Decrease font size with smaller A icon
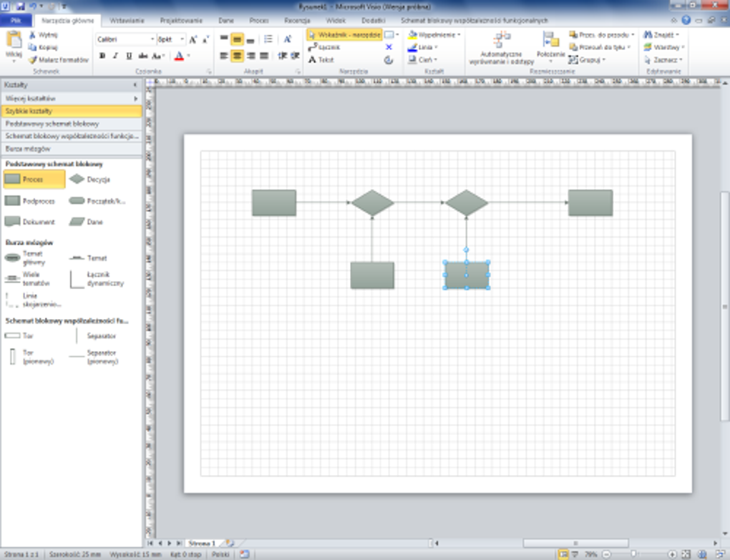 (x=205, y=39)
